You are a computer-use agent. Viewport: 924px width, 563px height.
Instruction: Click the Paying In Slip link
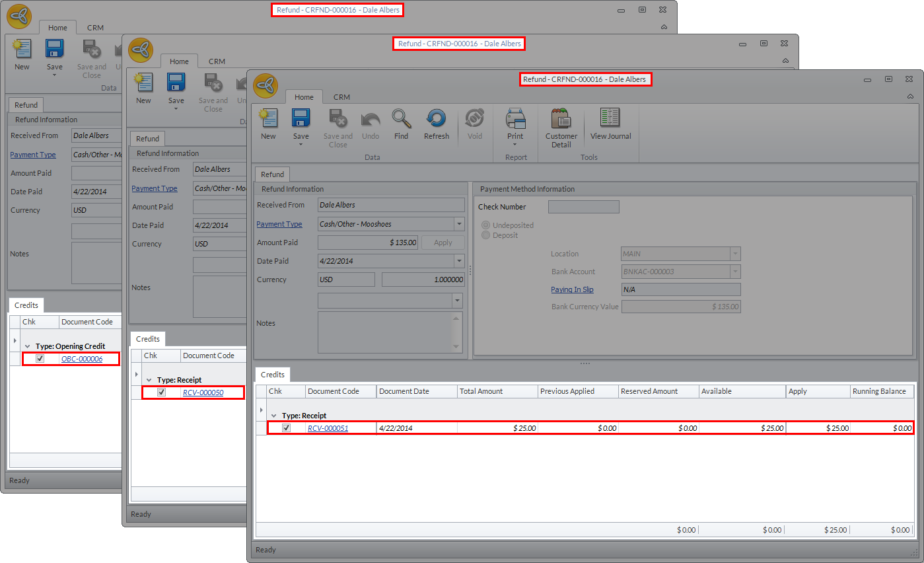(572, 289)
